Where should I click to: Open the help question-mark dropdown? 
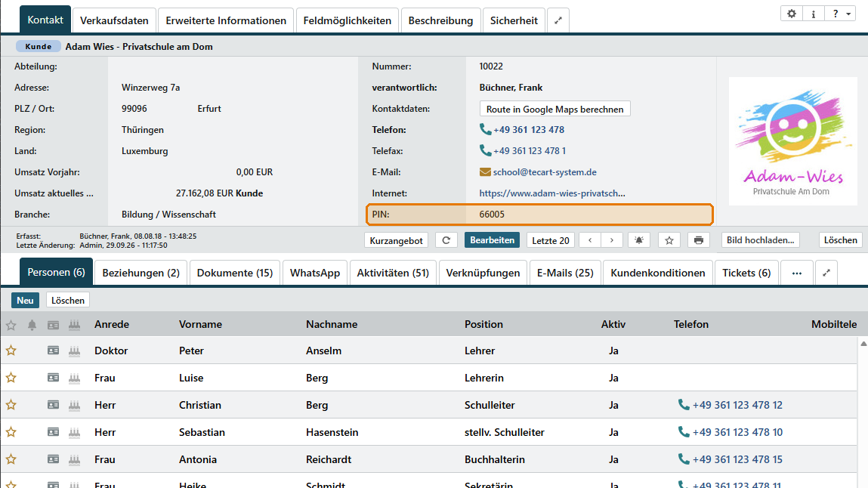(840, 14)
